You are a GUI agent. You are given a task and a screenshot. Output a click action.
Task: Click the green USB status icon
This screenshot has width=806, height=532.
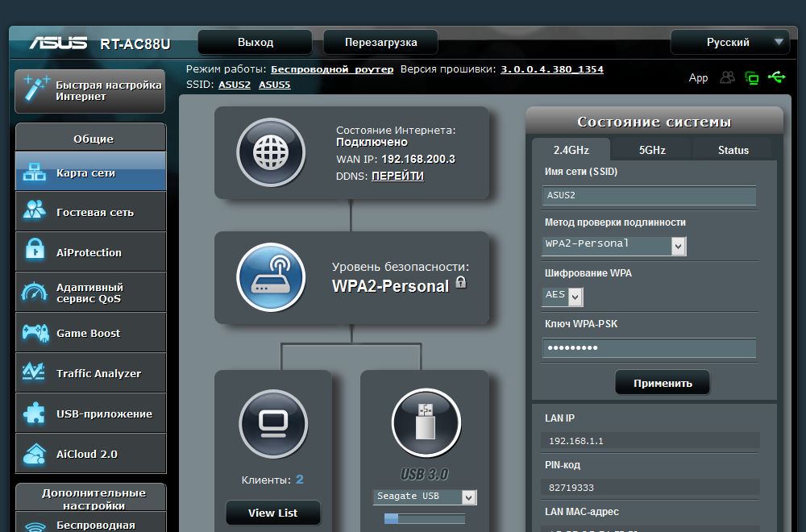(x=776, y=77)
